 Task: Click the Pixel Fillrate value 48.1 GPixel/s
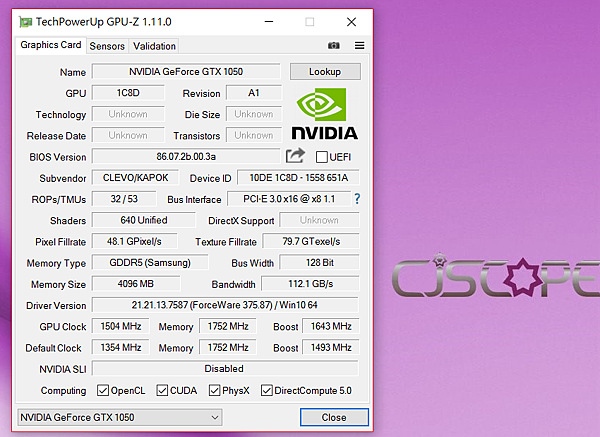(134, 241)
